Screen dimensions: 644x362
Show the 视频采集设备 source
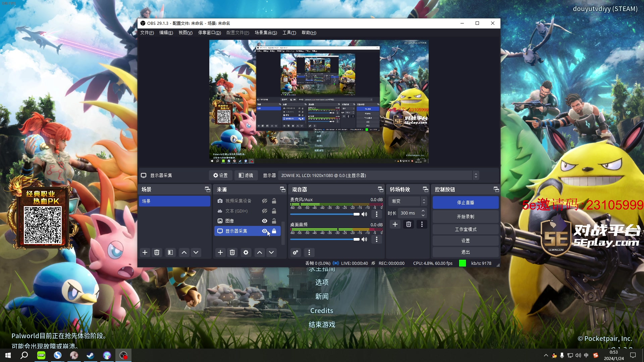pos(265,201)
